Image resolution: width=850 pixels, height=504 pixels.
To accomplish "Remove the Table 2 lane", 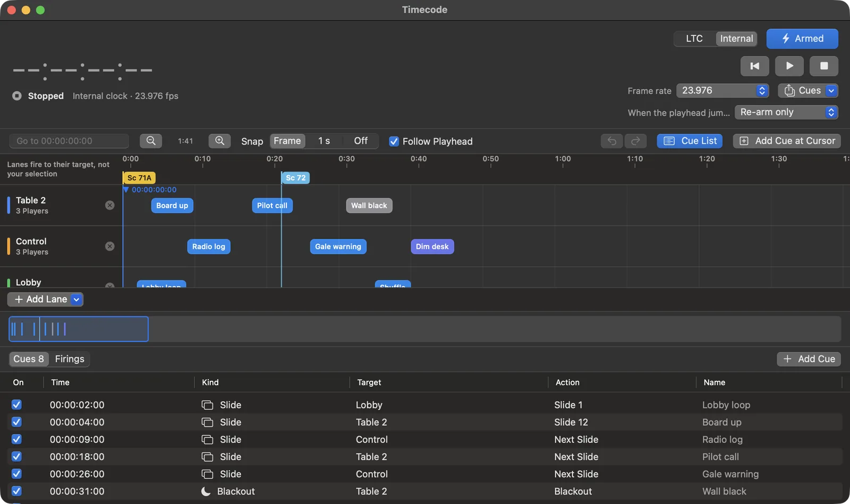I will (x=109, y=205).
